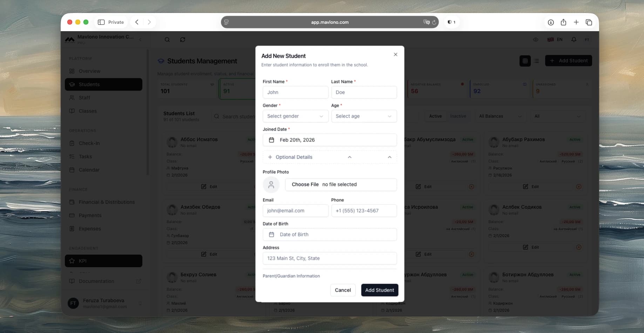Open the Select gender dropdown
Viewport: 644px width, 333px height.
point(295,116)
